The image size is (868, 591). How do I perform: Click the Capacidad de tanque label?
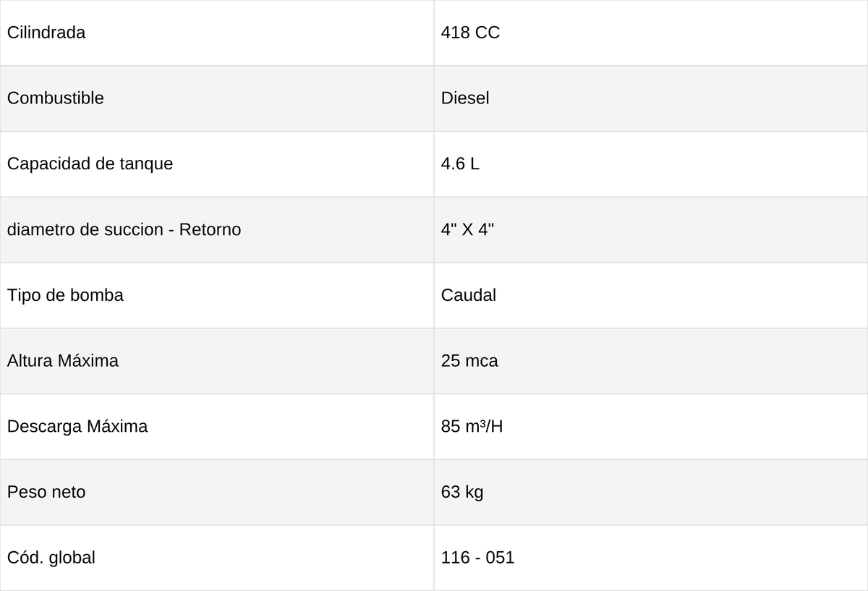90,163
